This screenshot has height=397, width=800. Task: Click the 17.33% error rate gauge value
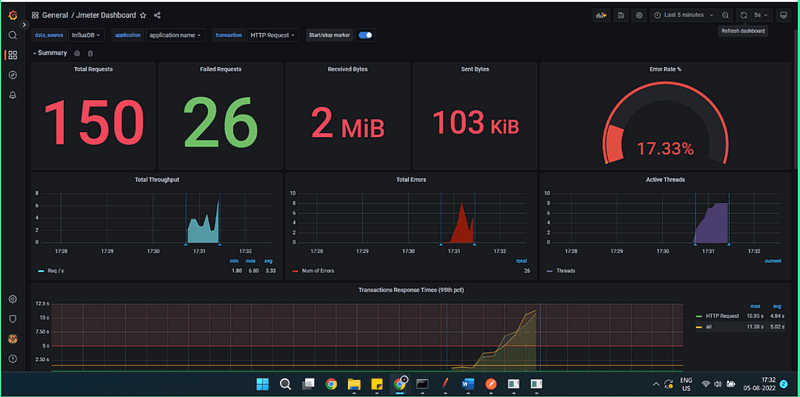pos(665,150)
